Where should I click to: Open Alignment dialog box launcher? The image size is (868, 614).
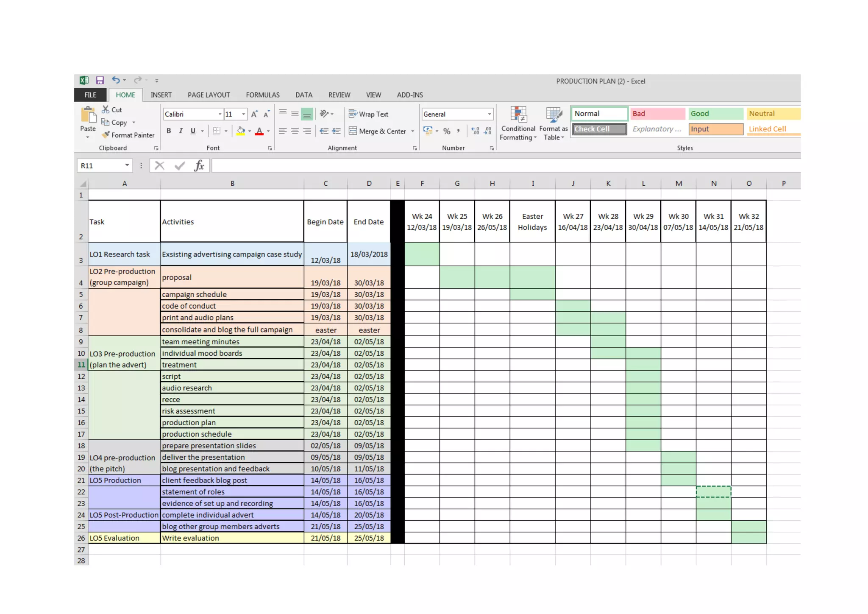tap(415, 148)
